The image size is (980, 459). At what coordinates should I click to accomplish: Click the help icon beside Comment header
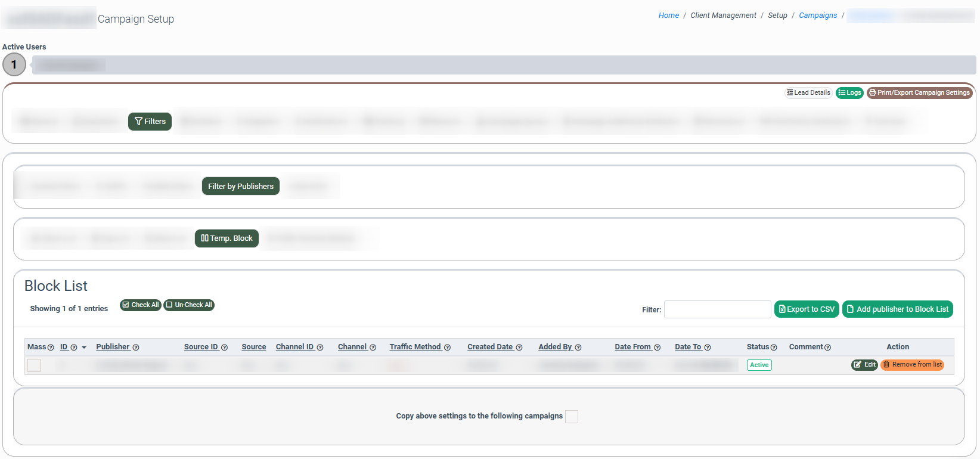[827, 348]
